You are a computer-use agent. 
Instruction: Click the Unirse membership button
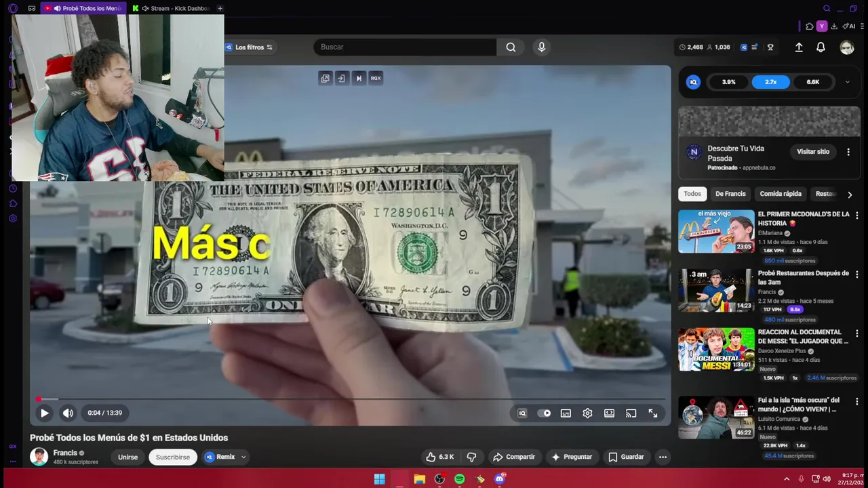pos(127,457)
